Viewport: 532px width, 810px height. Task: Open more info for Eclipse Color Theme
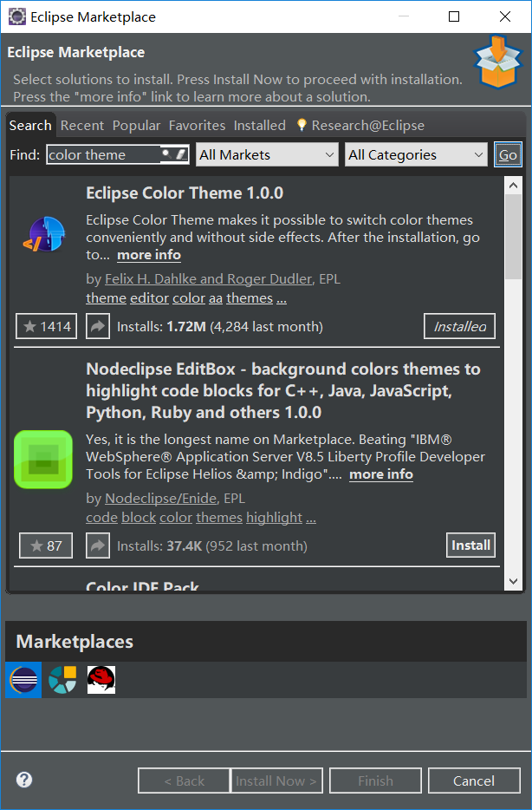point(149,255)
